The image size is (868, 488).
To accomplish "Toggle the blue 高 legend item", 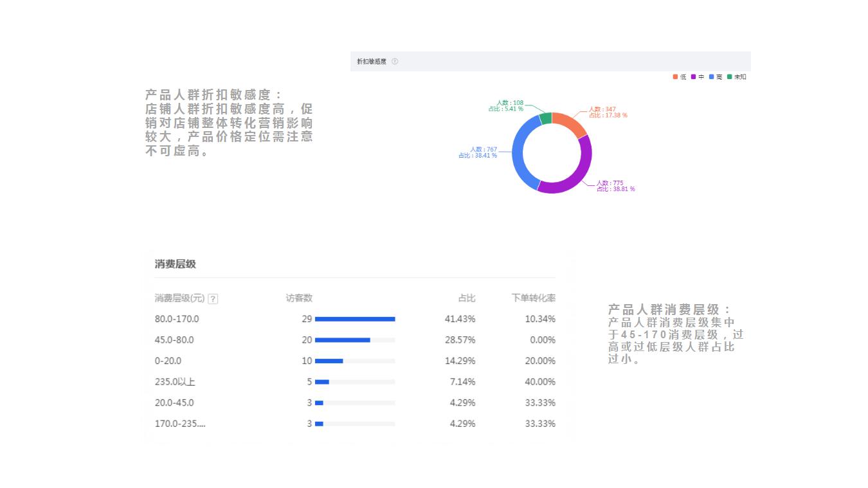I will [x=716, y=77].
